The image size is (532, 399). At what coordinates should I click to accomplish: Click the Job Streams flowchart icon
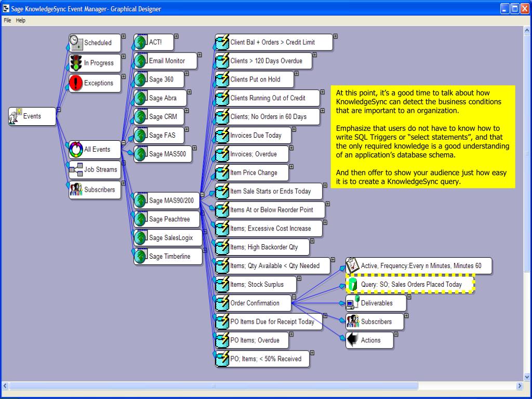(76, 169)
